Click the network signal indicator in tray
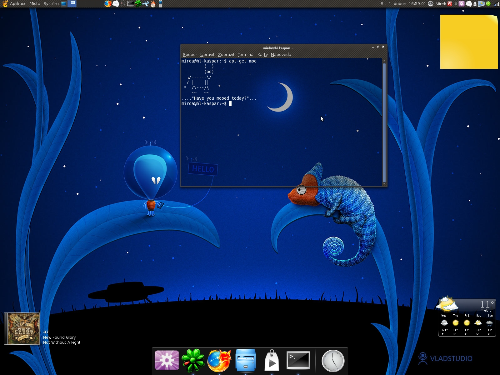This screenshot has width=500, height=375. [496, 4]
